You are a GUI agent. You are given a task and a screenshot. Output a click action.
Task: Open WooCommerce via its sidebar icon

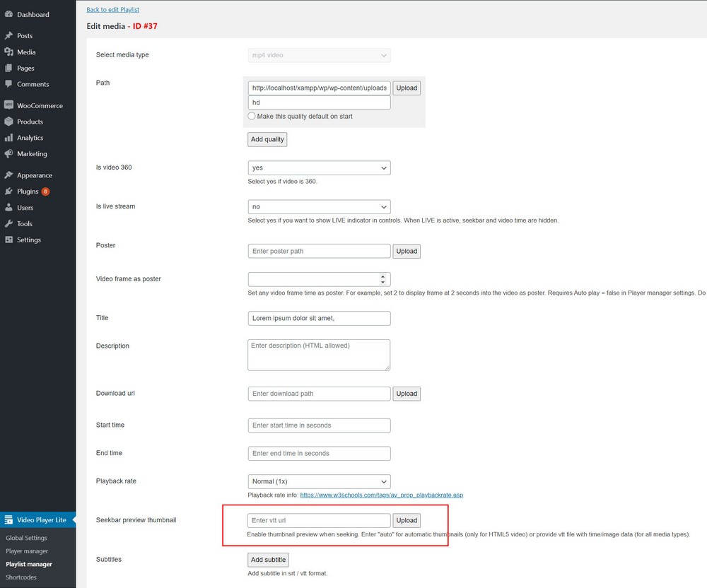tap(9, 105)
